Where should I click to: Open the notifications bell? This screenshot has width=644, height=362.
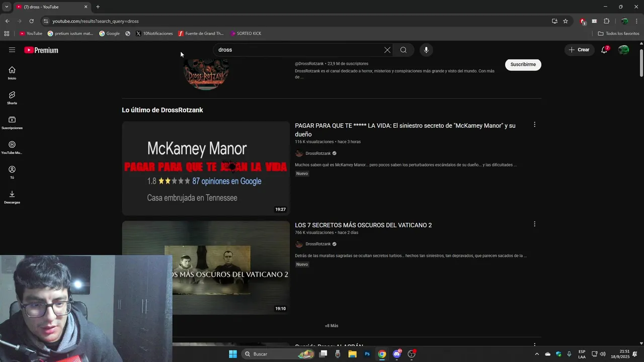click(604, 50)
